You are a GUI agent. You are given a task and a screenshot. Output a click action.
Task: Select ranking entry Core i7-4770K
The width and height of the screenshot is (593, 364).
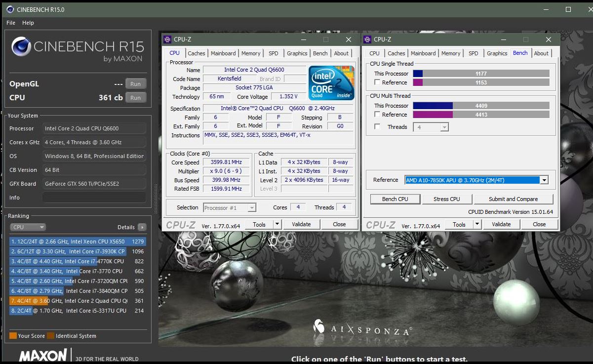(x=78, y=261)
